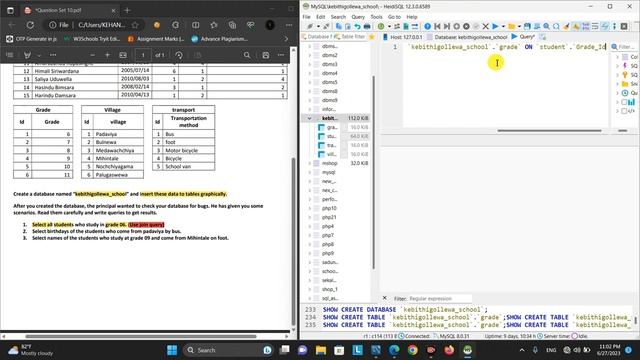Open the File menu in HeidiSQL
The image size is (640, 360).
pyautogui.click(x=307, y=17)
